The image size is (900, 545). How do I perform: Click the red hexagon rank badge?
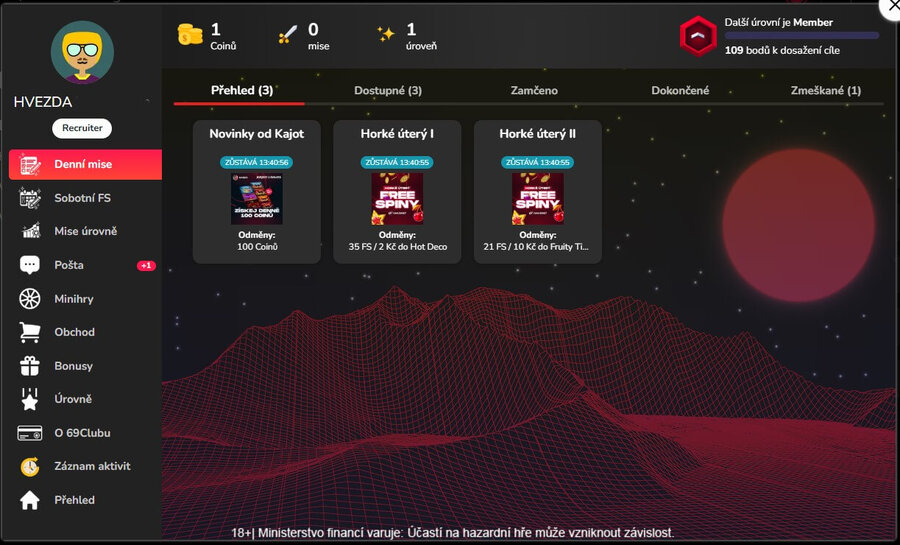698,36
